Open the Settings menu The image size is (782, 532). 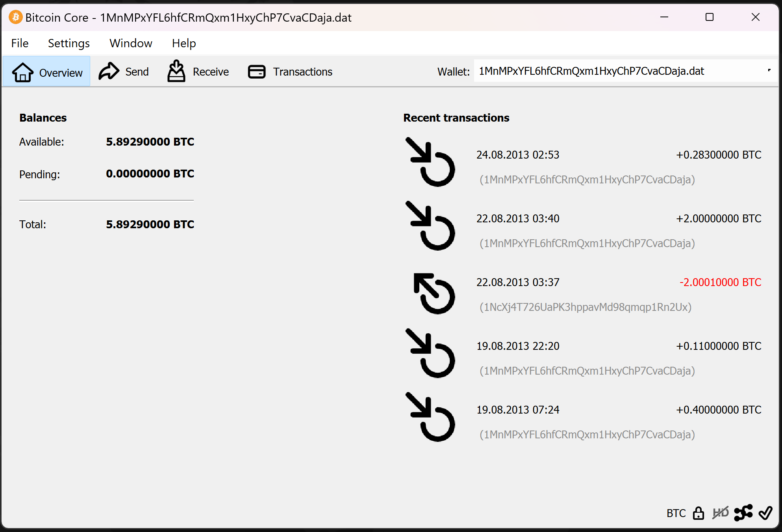[x=69, y=43]
